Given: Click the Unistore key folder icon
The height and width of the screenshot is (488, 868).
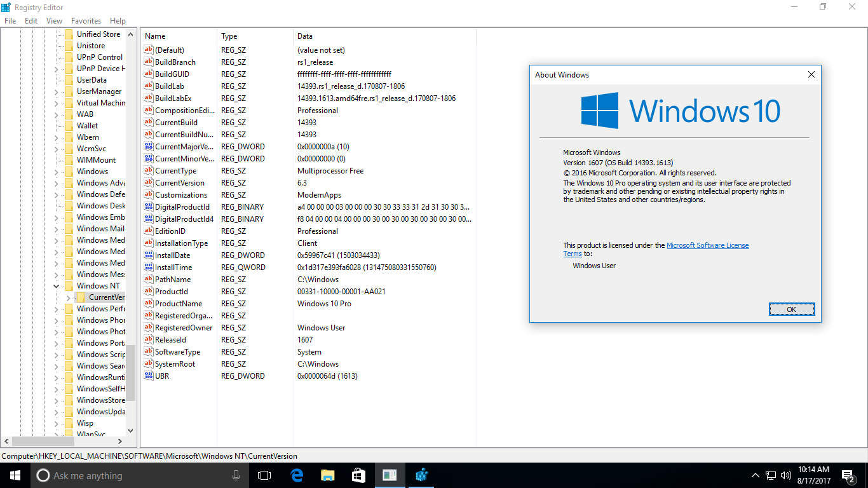Looking at the screenshot, I should tap(69, 46).
